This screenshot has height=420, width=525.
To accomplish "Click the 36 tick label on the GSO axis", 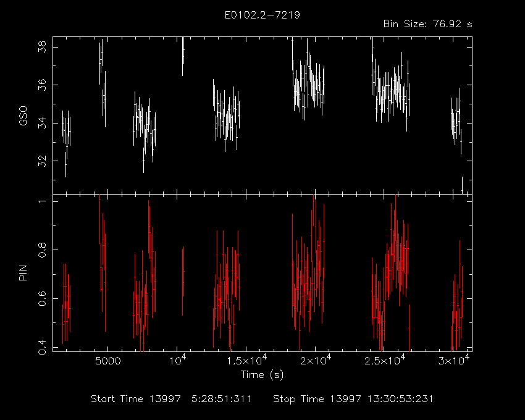I will 43,85.
